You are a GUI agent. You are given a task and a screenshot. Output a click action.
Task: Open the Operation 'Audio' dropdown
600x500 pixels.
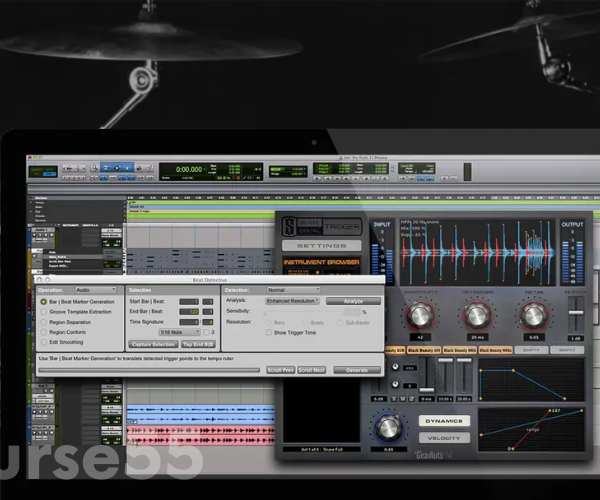tap(95, 290)
